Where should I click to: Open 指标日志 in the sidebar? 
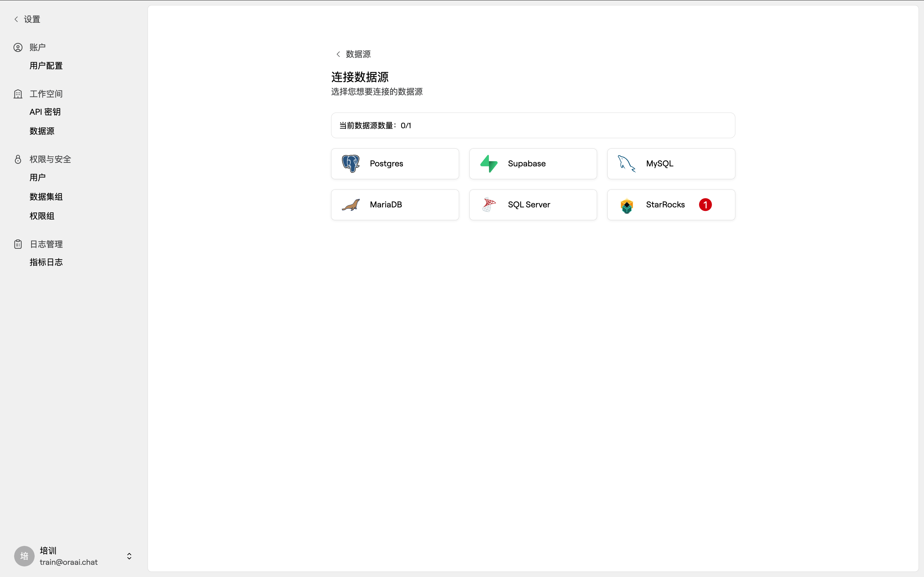[46, 262]
